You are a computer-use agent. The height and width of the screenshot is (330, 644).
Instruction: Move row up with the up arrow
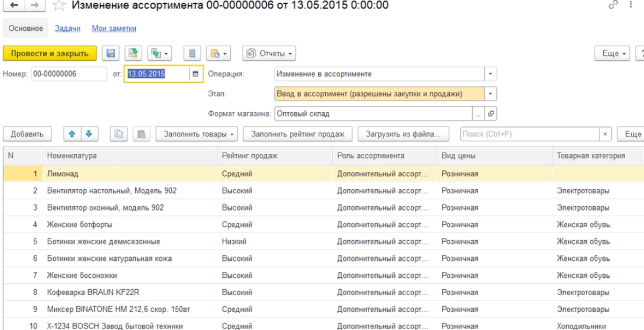[72, 134]
